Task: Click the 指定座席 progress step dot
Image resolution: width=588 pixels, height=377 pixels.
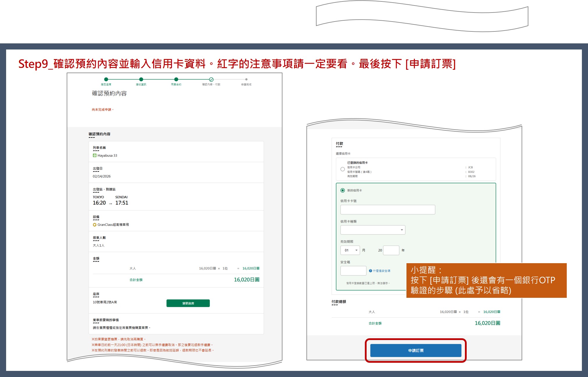Action: point(106,79)
